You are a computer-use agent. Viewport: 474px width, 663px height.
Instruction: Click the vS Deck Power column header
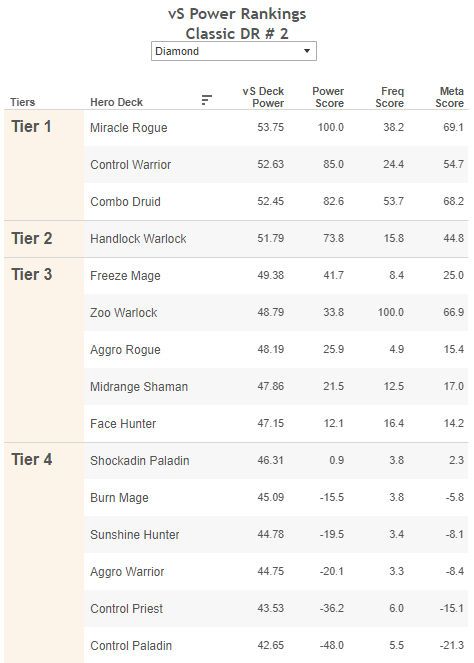[x=263, y=97]
